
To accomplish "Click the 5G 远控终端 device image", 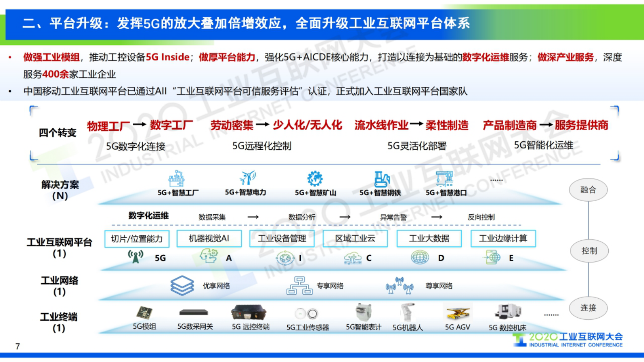I will [x=248, y=312].
